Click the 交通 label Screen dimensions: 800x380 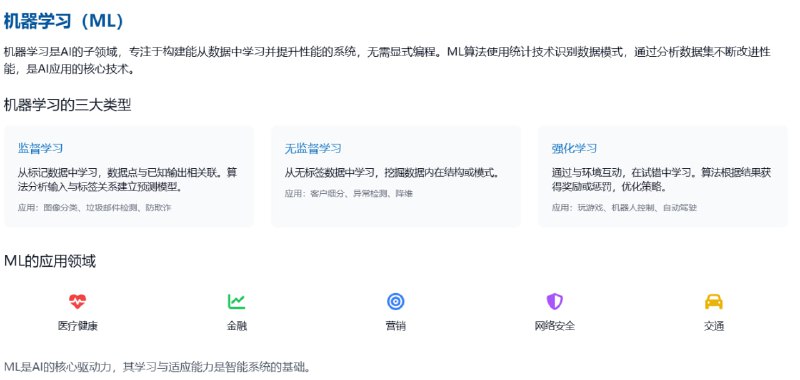(714, 326)
